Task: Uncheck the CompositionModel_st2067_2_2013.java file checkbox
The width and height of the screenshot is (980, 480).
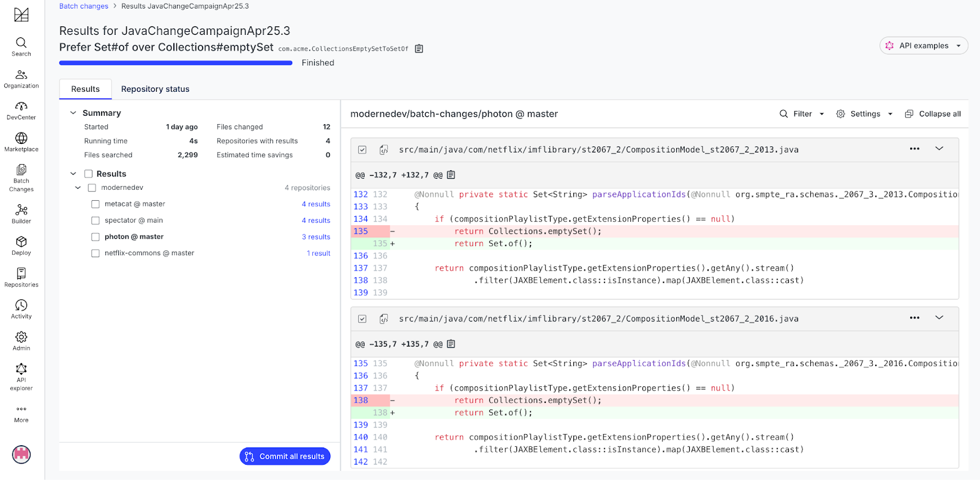Action: [363, 149]
